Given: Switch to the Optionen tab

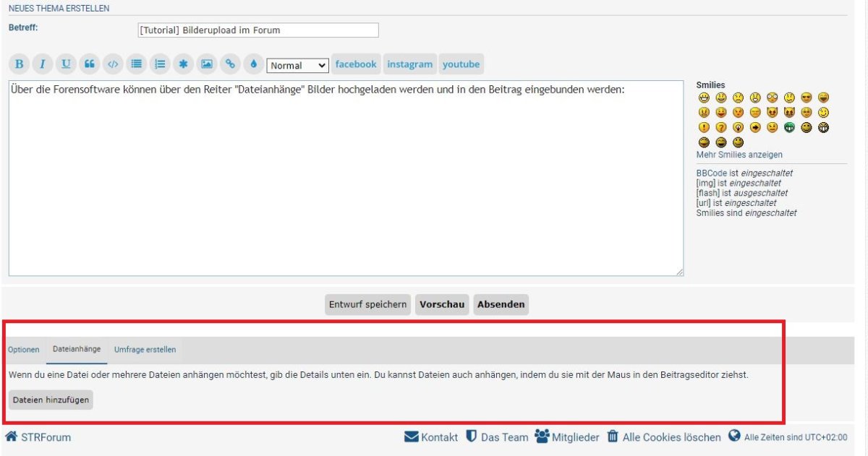Looking at the screenshot, I should coord(24,350).
